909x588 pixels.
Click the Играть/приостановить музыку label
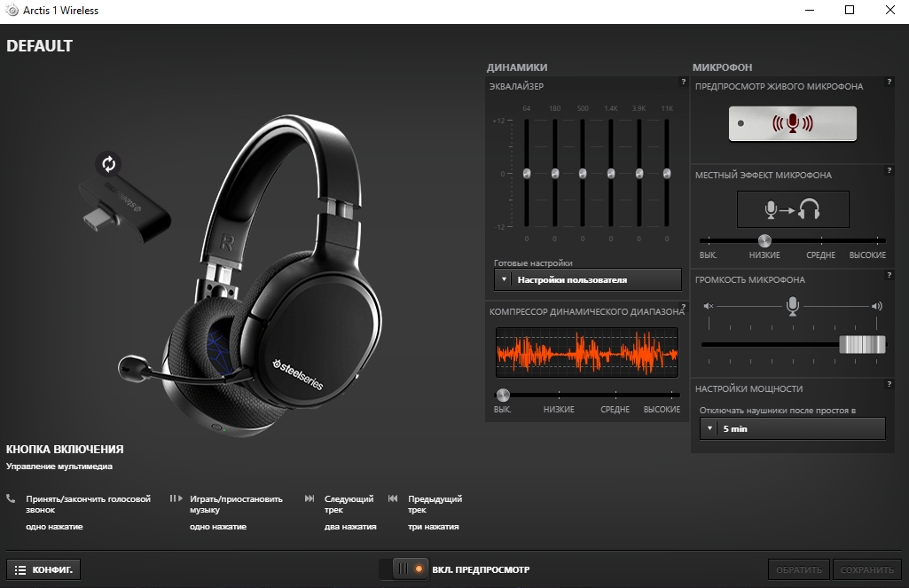tap(236, 504)
